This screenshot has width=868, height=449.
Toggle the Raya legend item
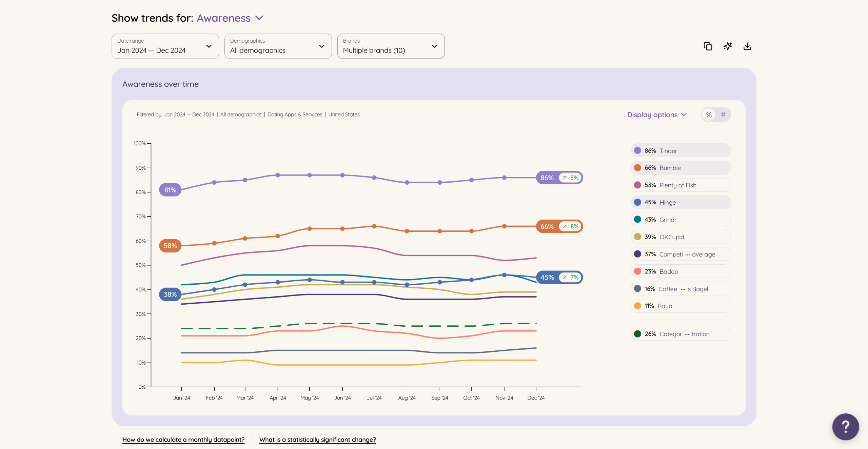pyautogui.click(x=681, y=306)
